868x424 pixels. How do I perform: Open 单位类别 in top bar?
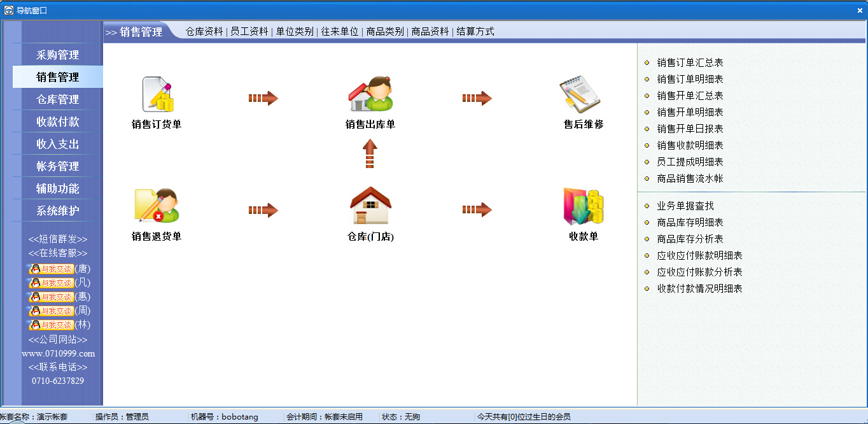point(295,31)
